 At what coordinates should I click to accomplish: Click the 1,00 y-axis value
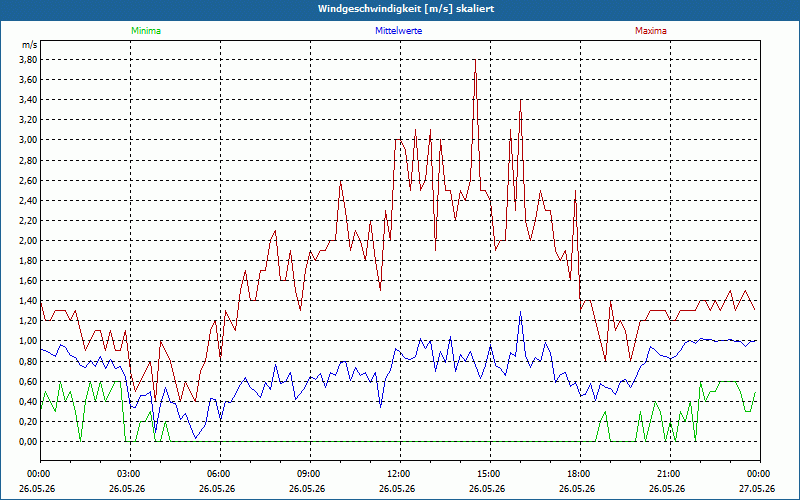28,341
